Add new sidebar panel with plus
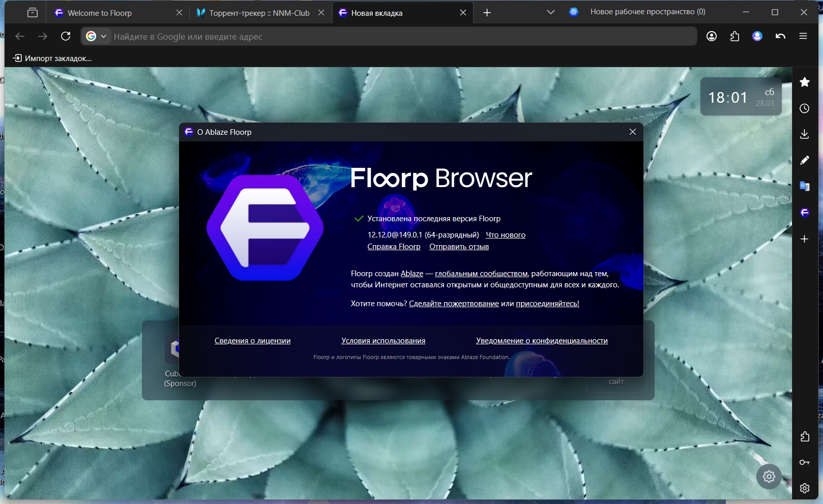The image size is (823, 504). click(x=804, y=239)
